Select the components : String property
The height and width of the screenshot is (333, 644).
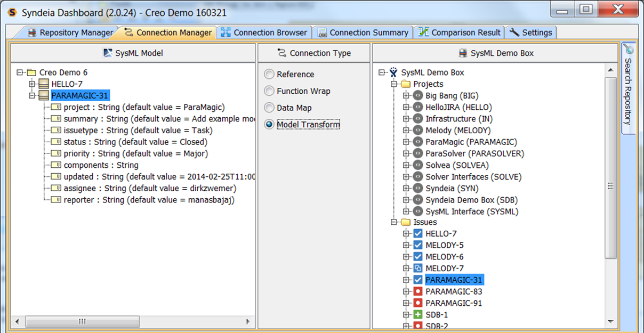pos(101,165)
